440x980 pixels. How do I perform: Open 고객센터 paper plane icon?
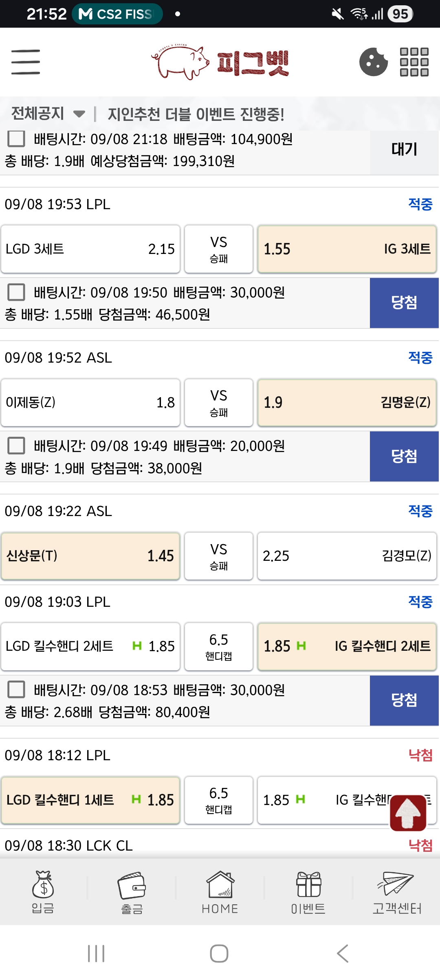click(397, 892)
